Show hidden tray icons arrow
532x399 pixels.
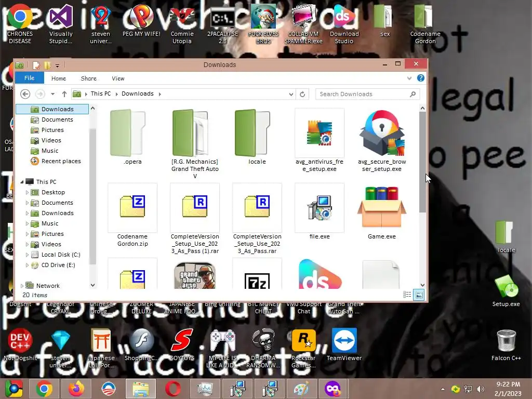click(443, 389)
